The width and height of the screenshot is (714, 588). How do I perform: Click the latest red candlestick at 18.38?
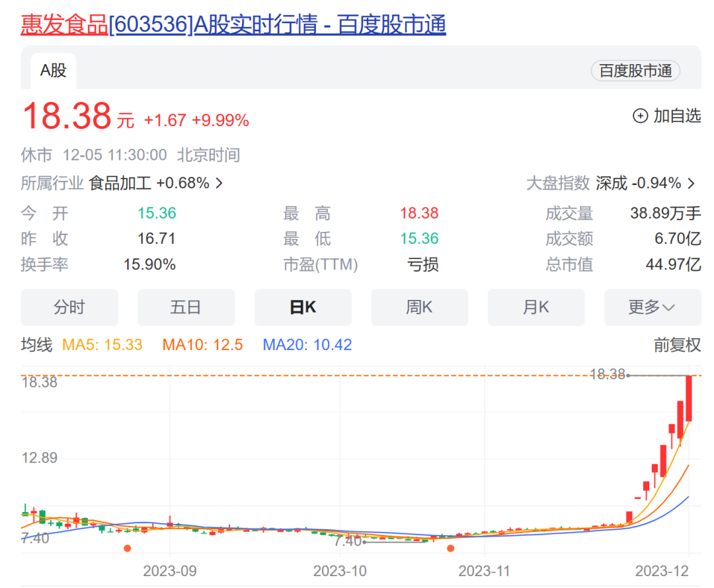(689, 398)
